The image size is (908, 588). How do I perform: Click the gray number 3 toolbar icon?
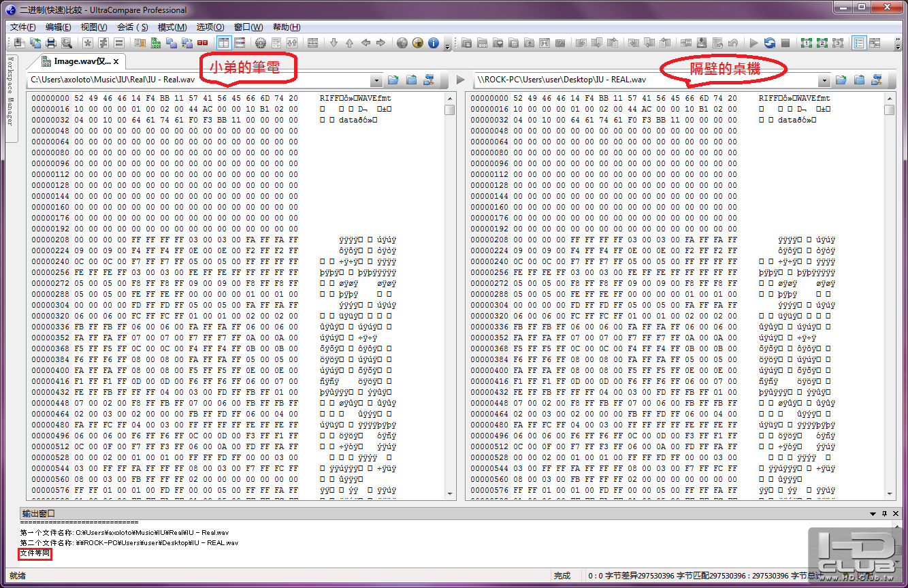point(838,43)
